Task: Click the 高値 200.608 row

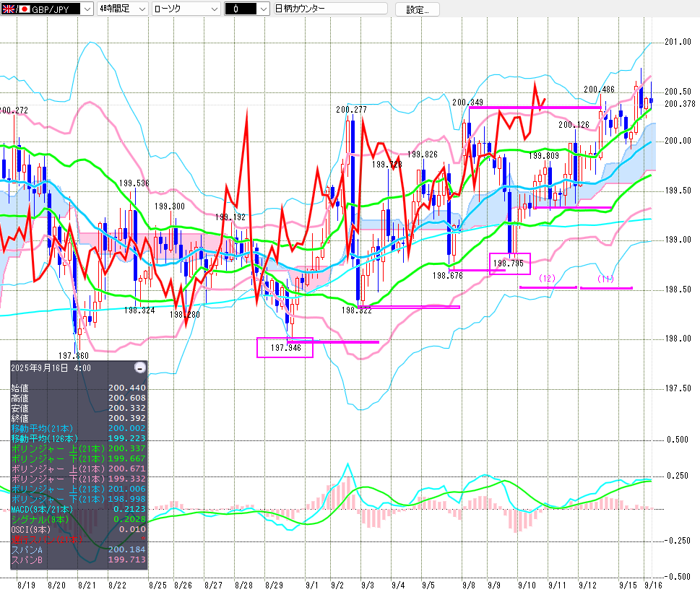Action: click(79, 398)
